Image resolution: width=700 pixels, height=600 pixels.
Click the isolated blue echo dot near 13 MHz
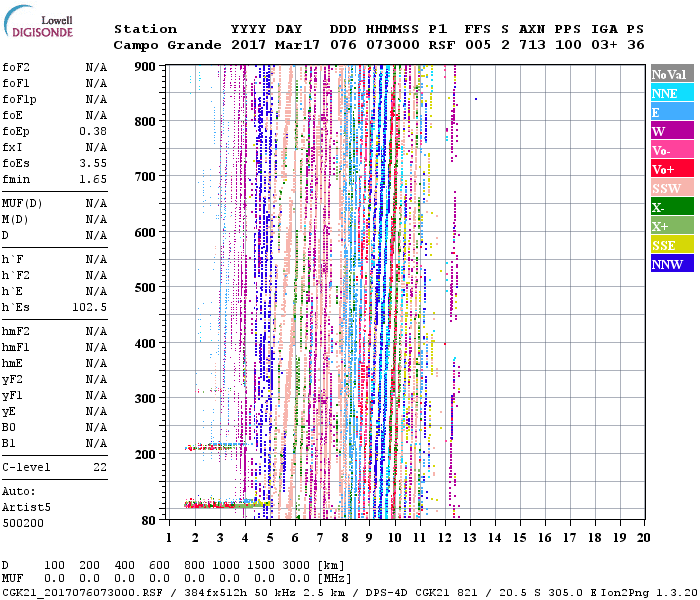click(476, 99)
